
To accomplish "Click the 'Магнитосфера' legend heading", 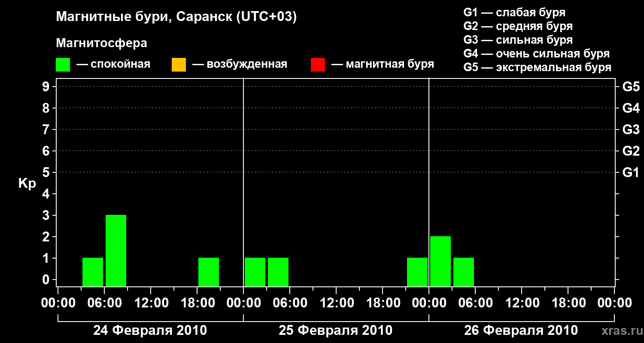I will coord(102,43).
